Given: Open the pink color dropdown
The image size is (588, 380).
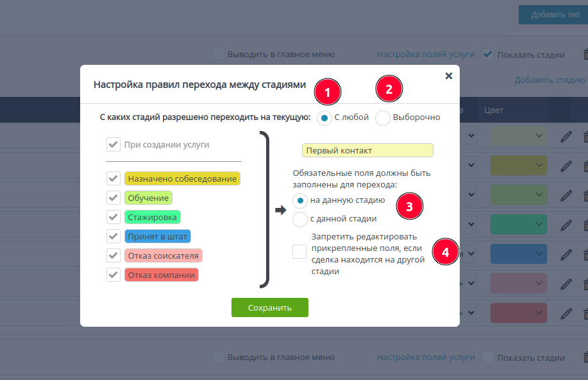Looking at the screenshot, I should [x=519, y=283].
